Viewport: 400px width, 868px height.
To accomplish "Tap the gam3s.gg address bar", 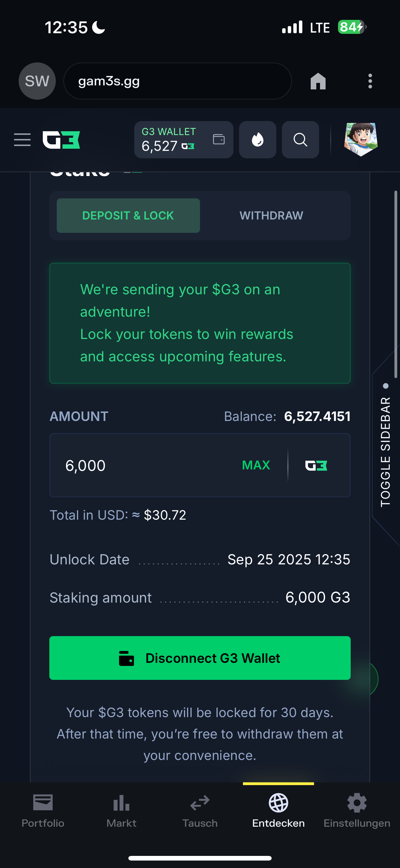I will click(x=177, y=81).
